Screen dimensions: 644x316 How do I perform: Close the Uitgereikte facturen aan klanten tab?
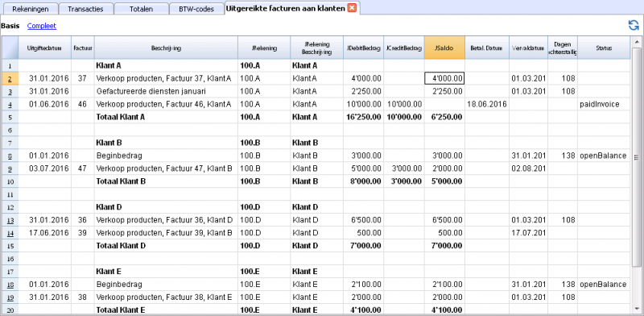[x=352, y=8]
